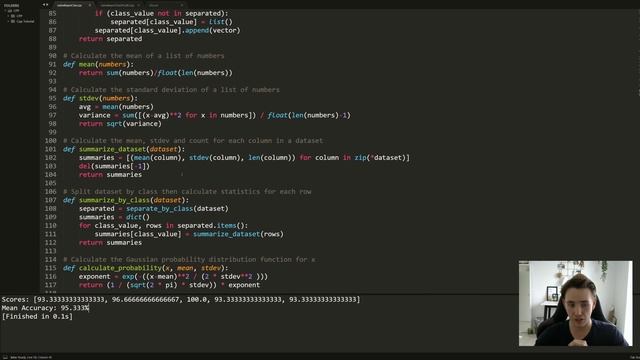Click 'Mean Accuracy: 95.333%' in console

click(x=45, y=308)
